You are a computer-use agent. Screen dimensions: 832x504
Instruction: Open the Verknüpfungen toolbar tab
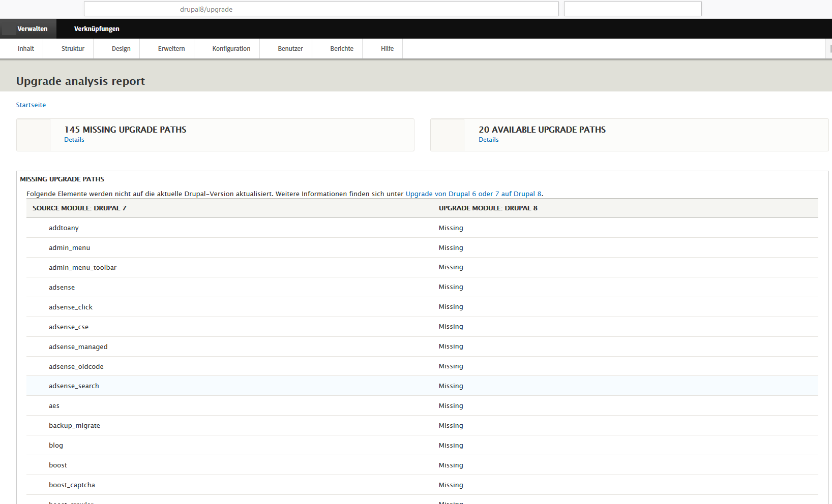97,29
